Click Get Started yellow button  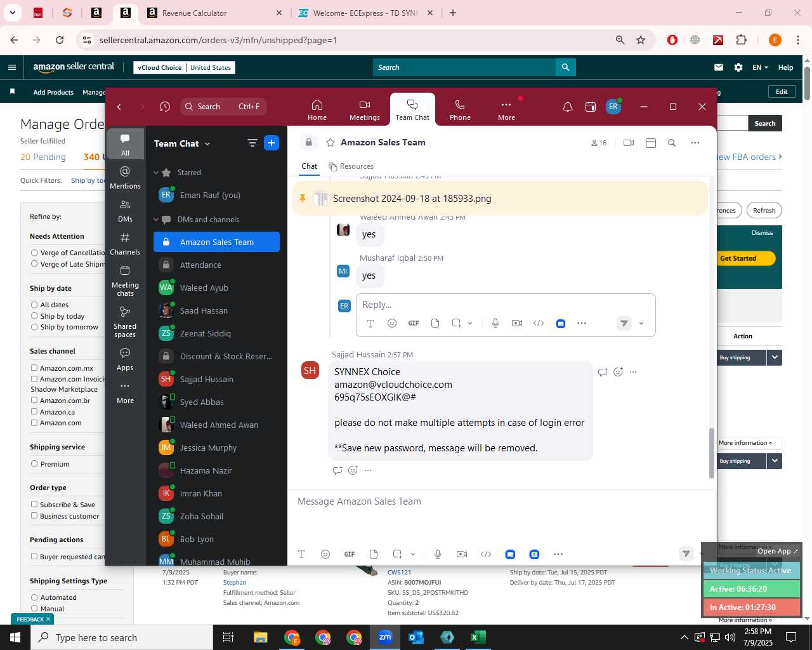click(x=738, y=258)
